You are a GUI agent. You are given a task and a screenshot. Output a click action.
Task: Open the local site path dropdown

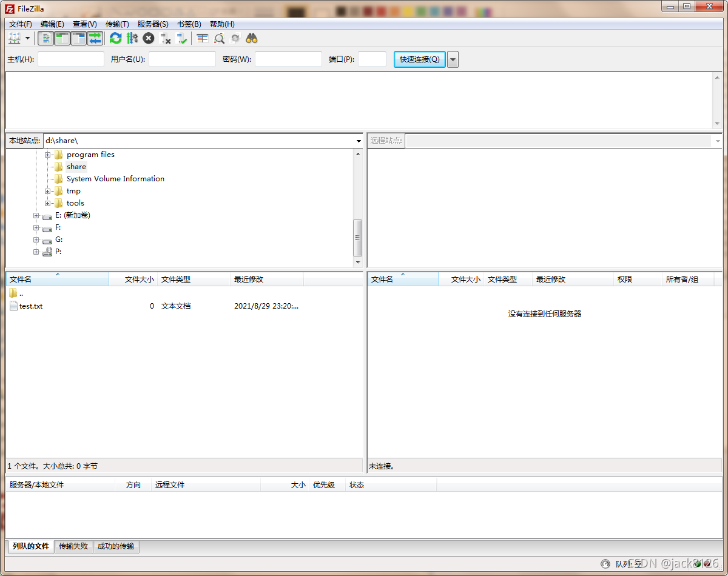coord(359,141)
